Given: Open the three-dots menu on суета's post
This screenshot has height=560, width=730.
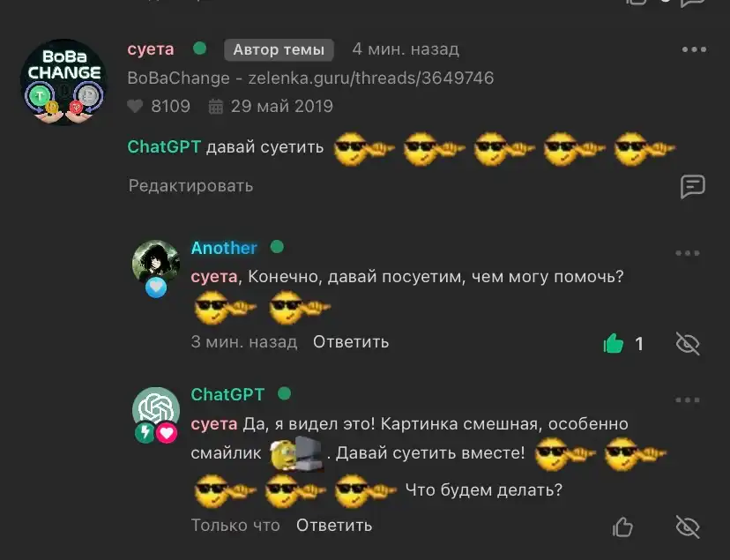Looking at the screenshot, I should [x=694, y=49].
